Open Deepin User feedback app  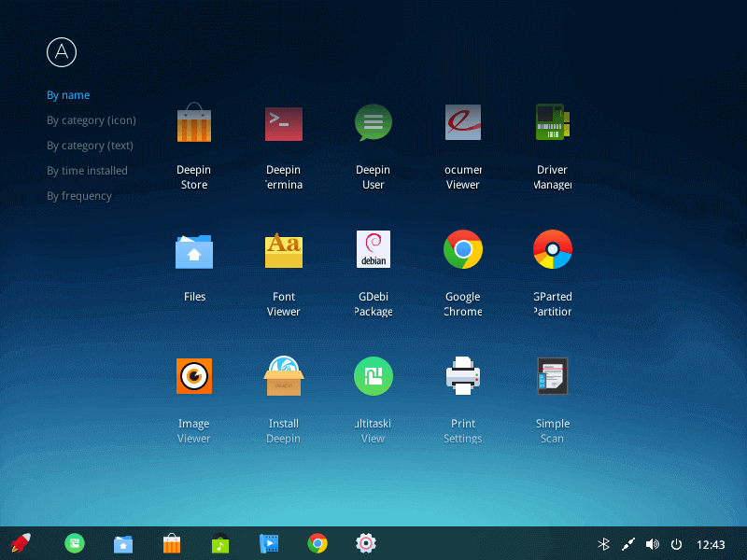(373, 124)
